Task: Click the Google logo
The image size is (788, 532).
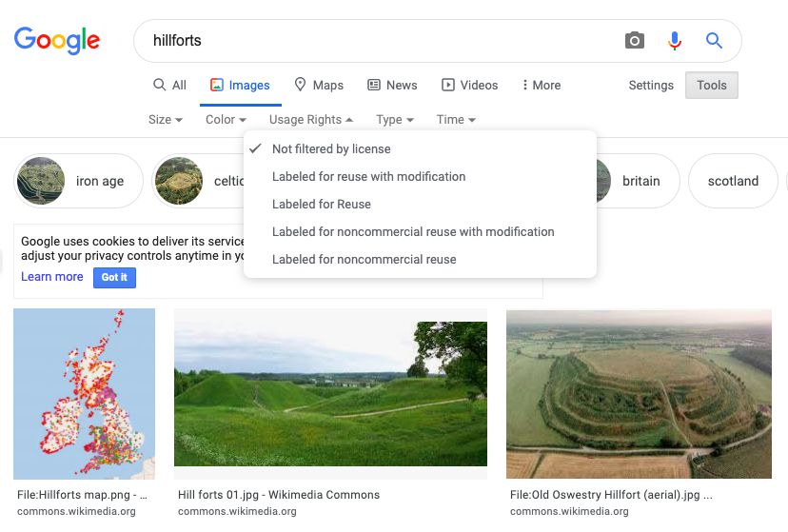Action: 57,40
